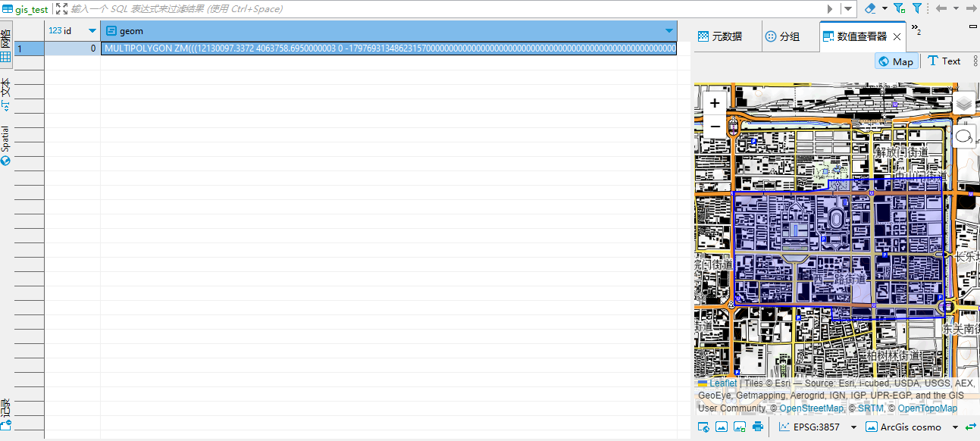Open the 记录 record panel tab
This screenshot has width=980, height=441.
5,414
